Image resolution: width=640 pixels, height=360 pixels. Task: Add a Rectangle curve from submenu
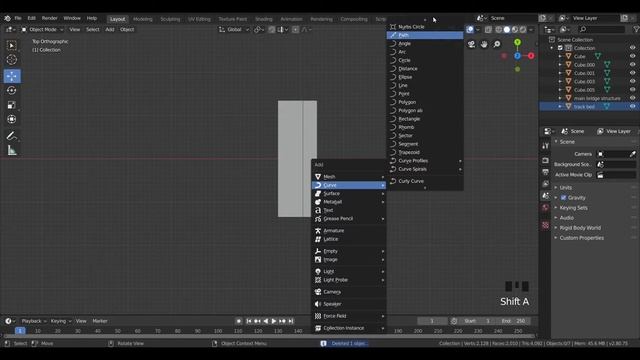point(425,119)
